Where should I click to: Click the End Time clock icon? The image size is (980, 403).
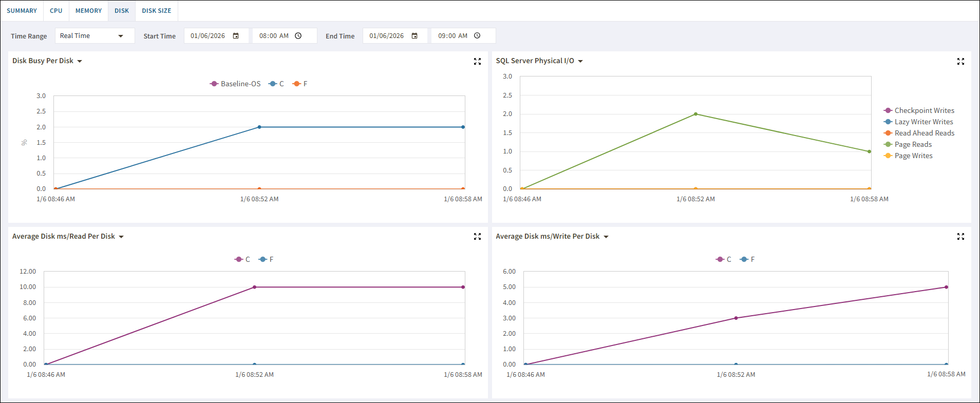click(x=477, y=36)
